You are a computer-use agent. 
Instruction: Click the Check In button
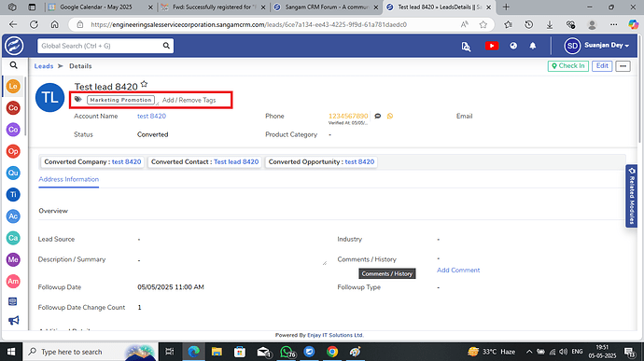[568, 66]
